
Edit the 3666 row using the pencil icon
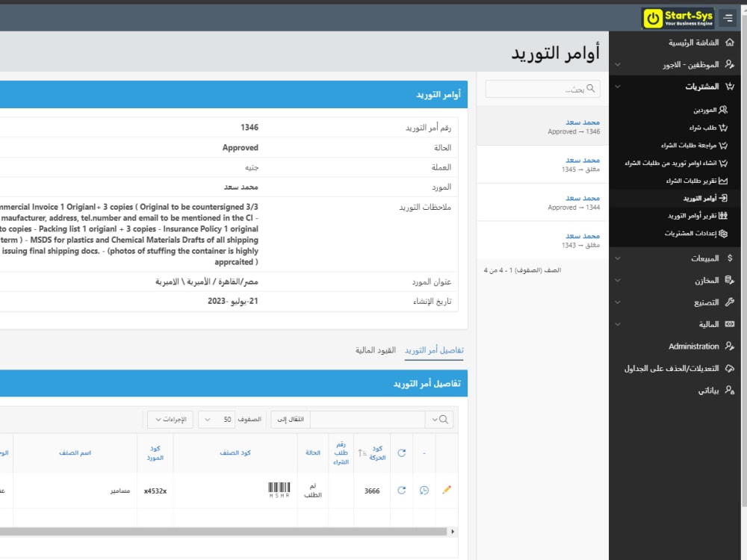(x=447, y=491)
